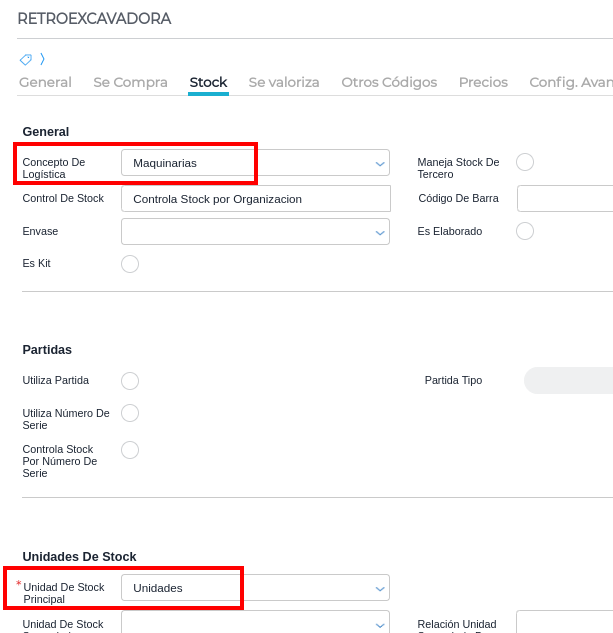Check the Es Kit option
The image size is (613, 633).
(x=130, y=264)
